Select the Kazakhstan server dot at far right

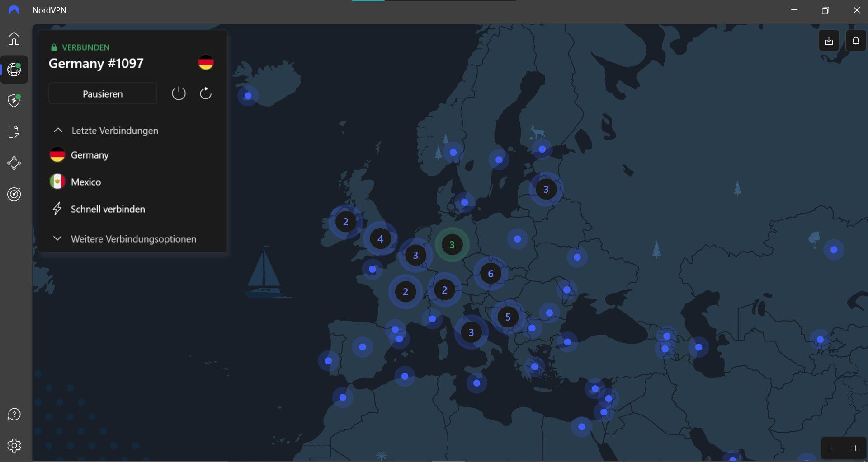tap(834, 250)
